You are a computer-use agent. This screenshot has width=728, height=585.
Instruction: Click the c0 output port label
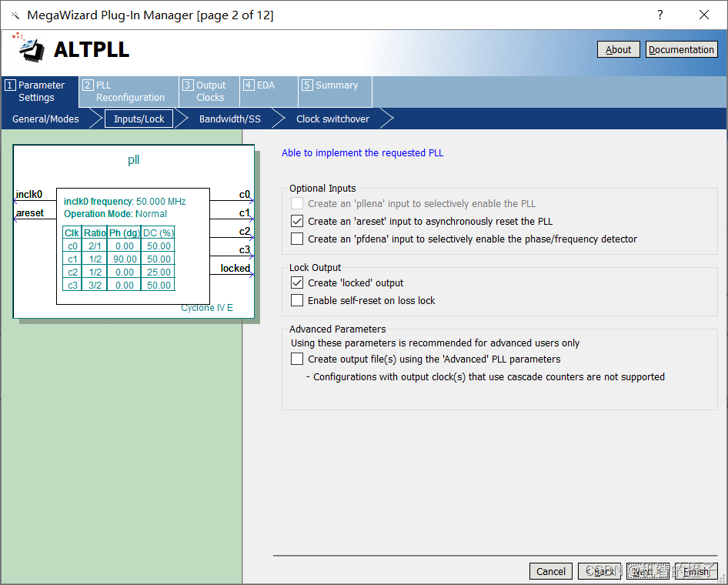click(244, 194)
